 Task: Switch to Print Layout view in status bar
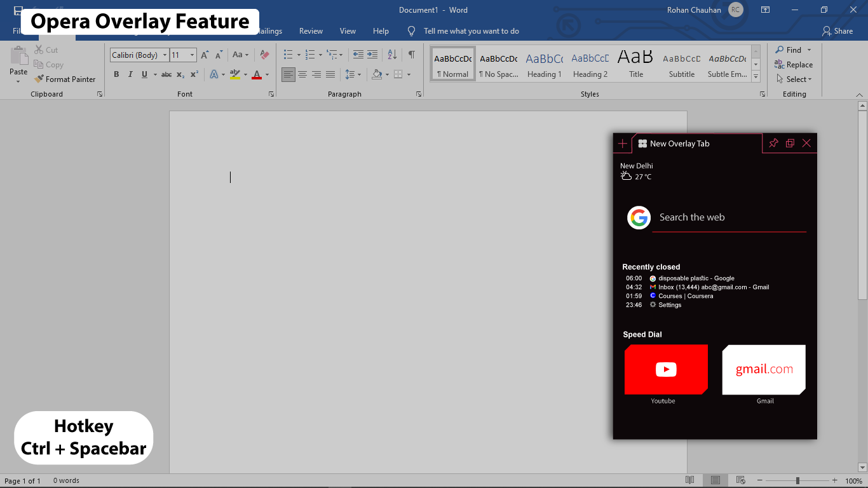tap(715, 480)
